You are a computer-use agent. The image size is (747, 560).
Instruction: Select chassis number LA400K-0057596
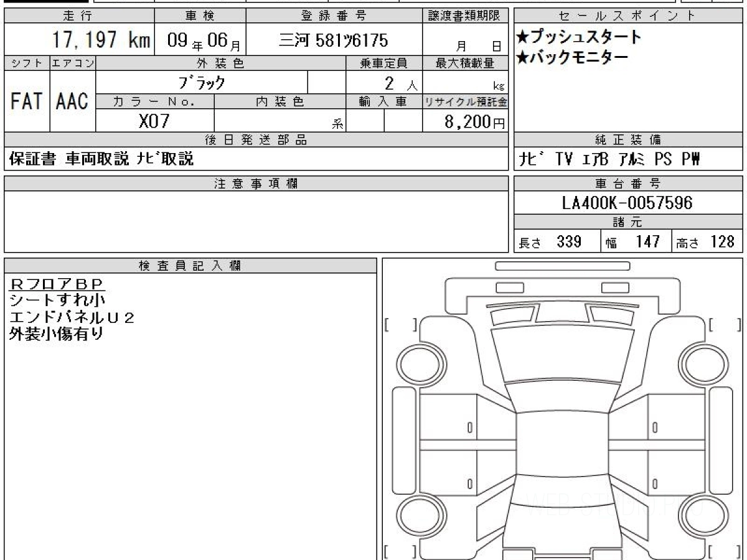(x=627, y=203)
